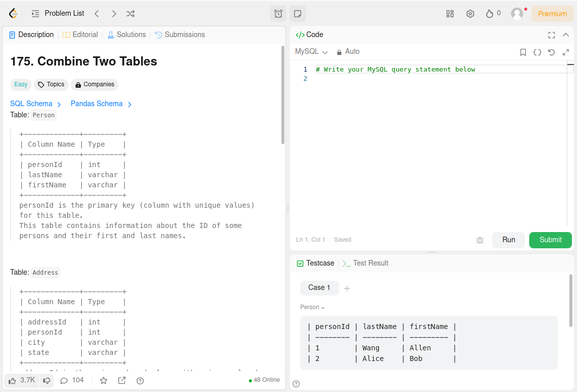Open the help icon below testcase panel
The width and height of the screenshot is (577, 392).
click(296, 384)
